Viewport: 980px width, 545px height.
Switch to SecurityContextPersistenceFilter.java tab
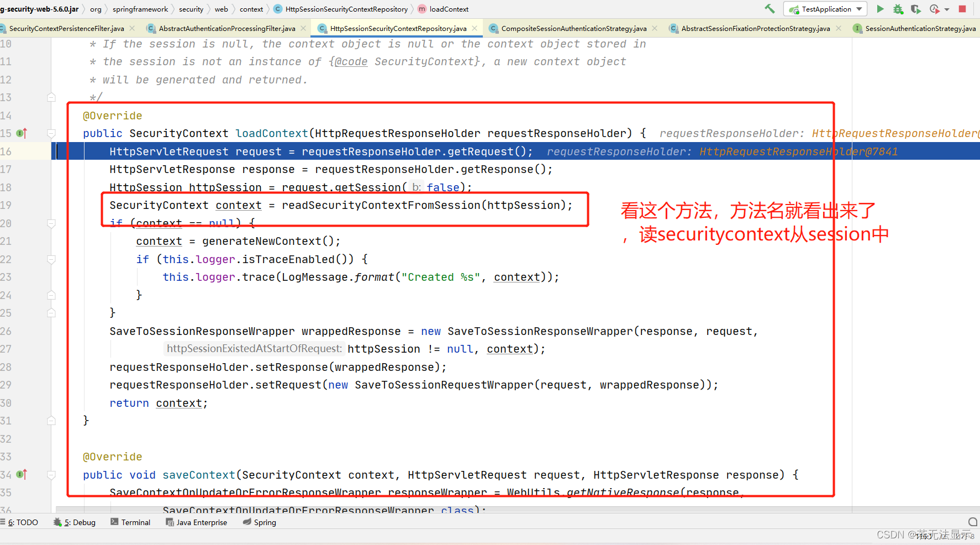(66, 28)
